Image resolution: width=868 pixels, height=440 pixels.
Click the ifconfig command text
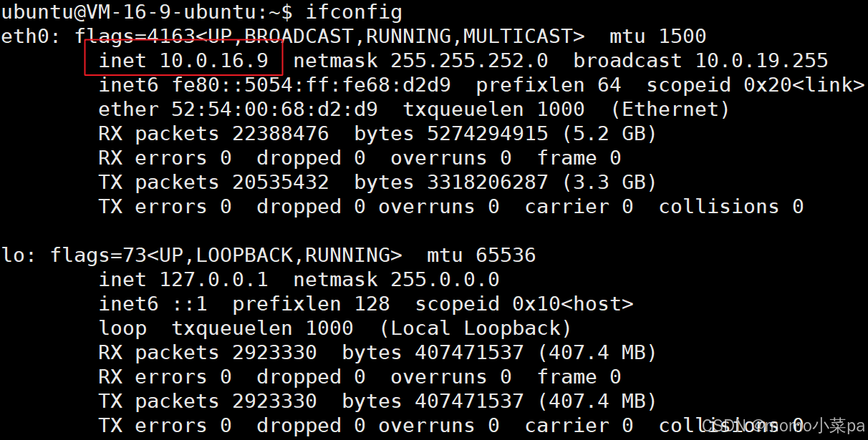pyautogui.click(x=354, y=12)
